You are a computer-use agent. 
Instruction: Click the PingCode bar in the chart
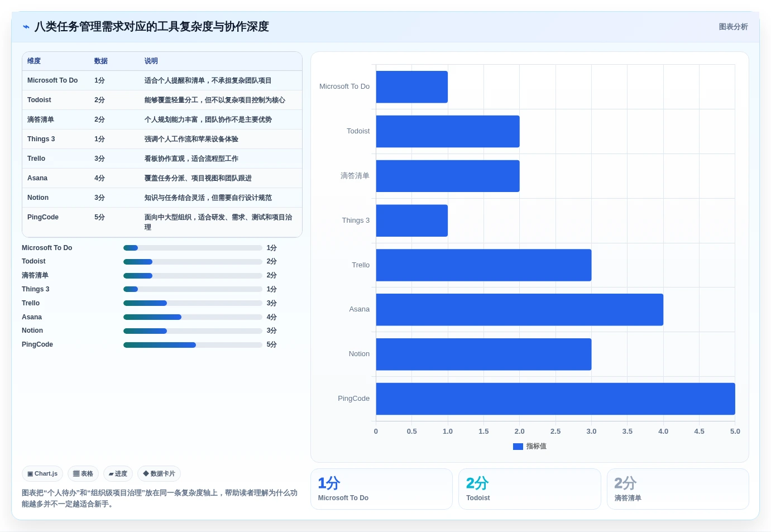pyautogui.click(x=555, y=399)
